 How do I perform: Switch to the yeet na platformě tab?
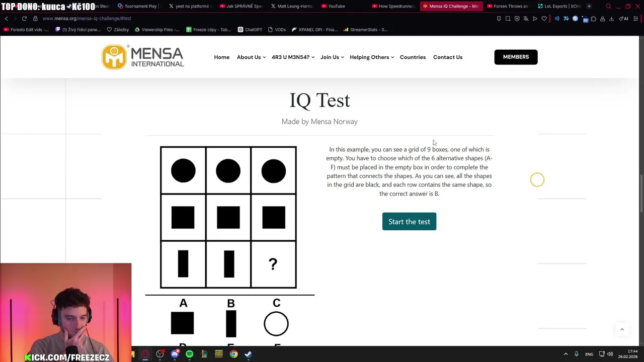pyautogui.click(x=190, y=6)
